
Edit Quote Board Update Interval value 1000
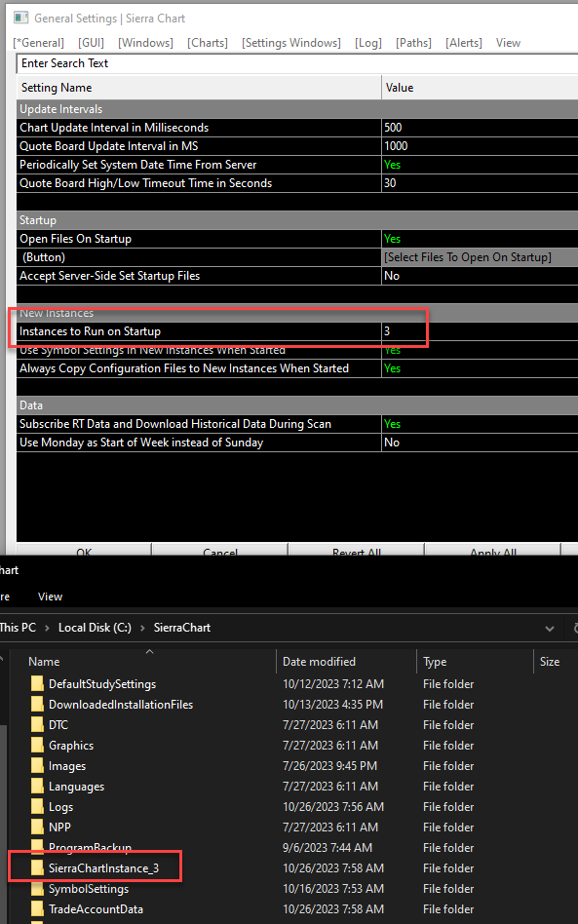(481, 146)
